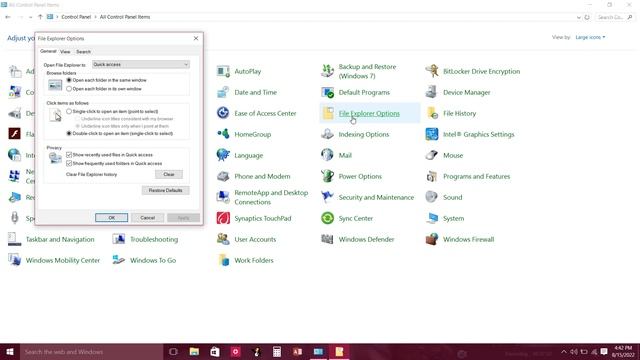The image size is (640, 360).
Task: Switch to Search tab in dialog
Action: coord(83,52)
